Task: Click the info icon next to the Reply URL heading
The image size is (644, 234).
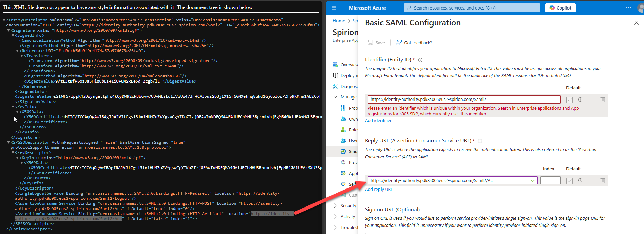Action: [x=480, y=141]
